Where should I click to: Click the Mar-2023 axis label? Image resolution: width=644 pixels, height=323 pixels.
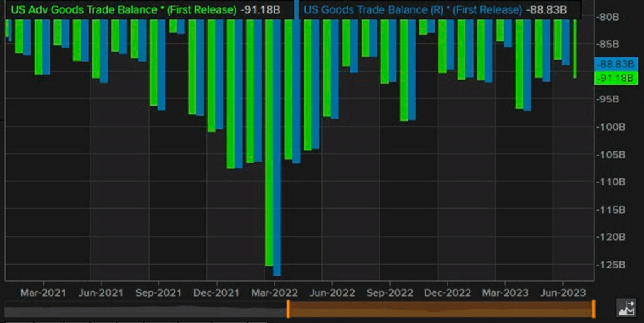click(505, 293)
